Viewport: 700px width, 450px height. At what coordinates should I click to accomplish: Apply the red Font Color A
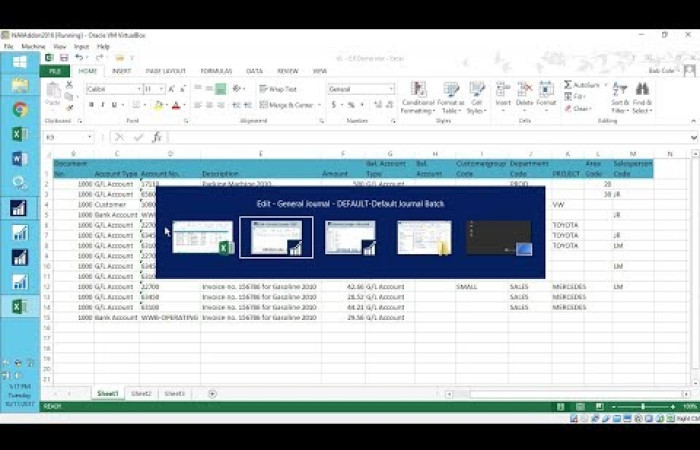pyautogui.click(x=176, y=105)
